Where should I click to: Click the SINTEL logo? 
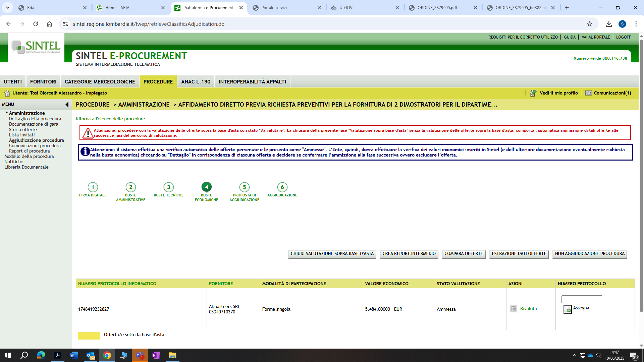[x=36, y=47]
